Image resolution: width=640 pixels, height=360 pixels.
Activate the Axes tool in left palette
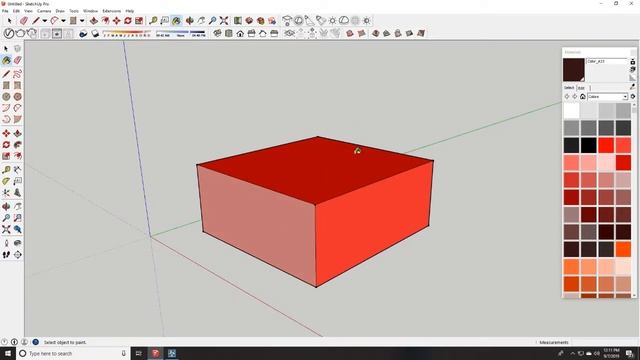(6, 193)
